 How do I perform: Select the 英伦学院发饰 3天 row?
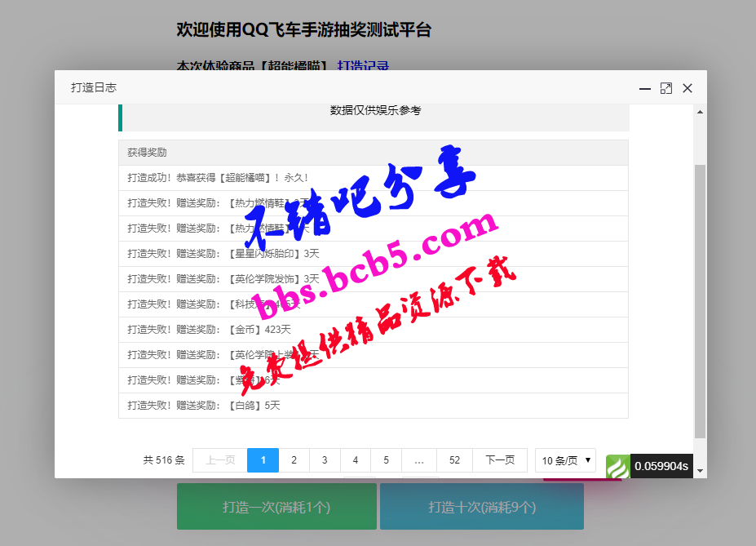click(x=374, y=279)
